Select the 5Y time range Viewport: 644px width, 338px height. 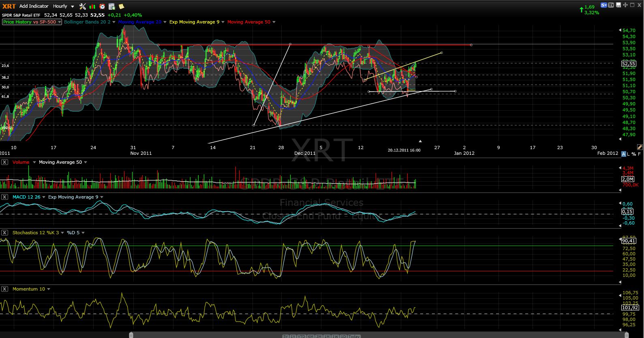click(x=285, y=336)
